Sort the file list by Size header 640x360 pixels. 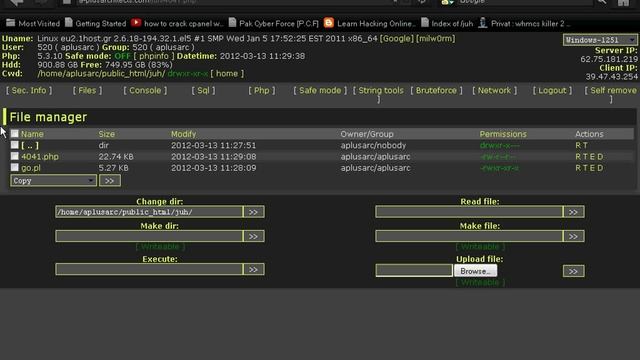(107, 134)
